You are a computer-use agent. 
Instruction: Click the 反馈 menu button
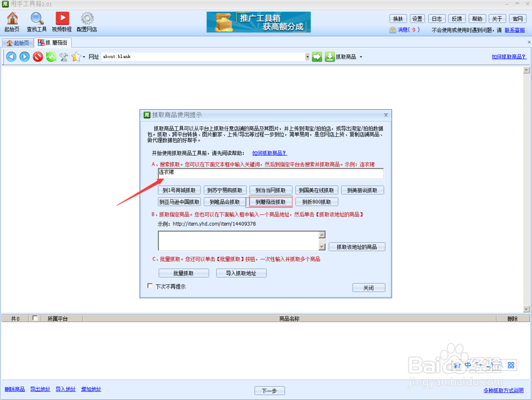click(x=456, y=19)
